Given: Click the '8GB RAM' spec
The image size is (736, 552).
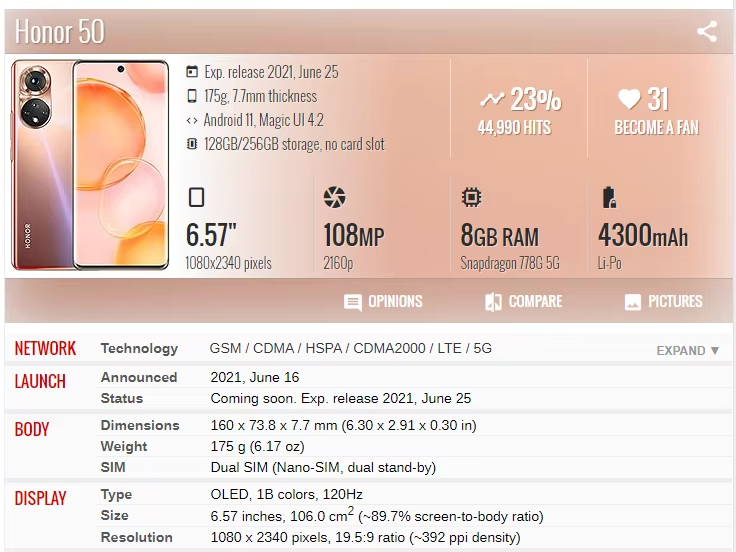Looking at the screenshot, I should (x=500, y=235).
